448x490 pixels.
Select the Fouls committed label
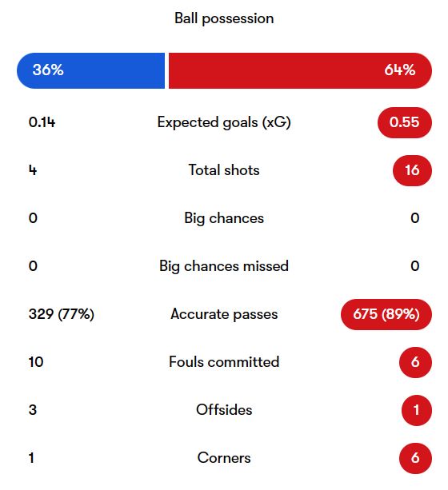pyautogui.click(x=224, y=362)
